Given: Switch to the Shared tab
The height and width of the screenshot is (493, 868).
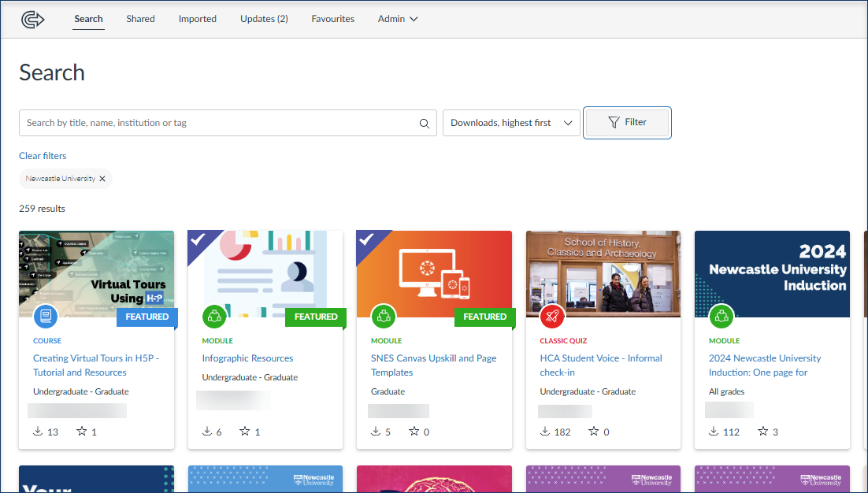Looking at the screenshot, I should [x=141, y=19].
